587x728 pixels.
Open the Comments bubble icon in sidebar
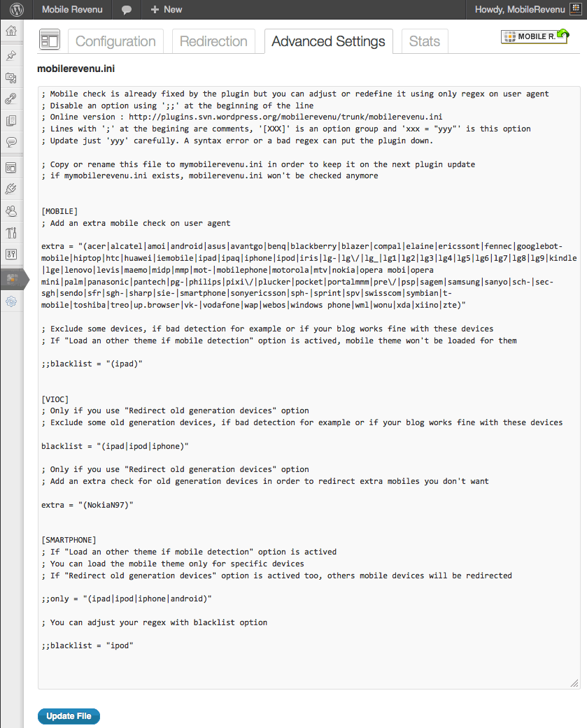tap(12, 142)
